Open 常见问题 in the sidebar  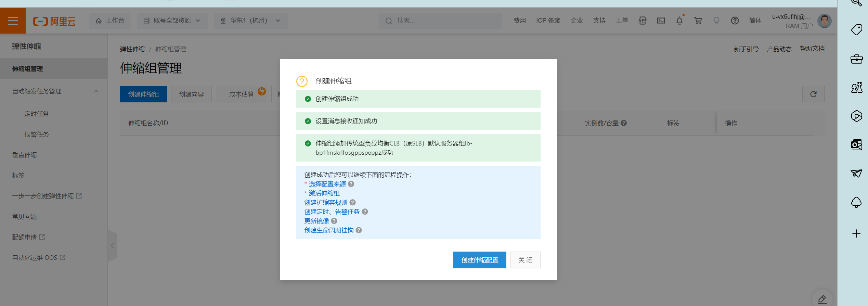pos(25,216)
